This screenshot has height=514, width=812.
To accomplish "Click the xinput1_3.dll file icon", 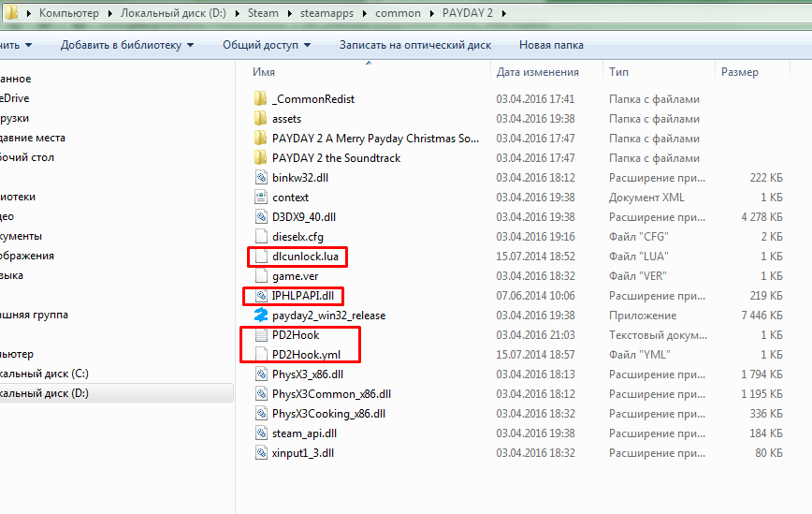I will point(261,453).
